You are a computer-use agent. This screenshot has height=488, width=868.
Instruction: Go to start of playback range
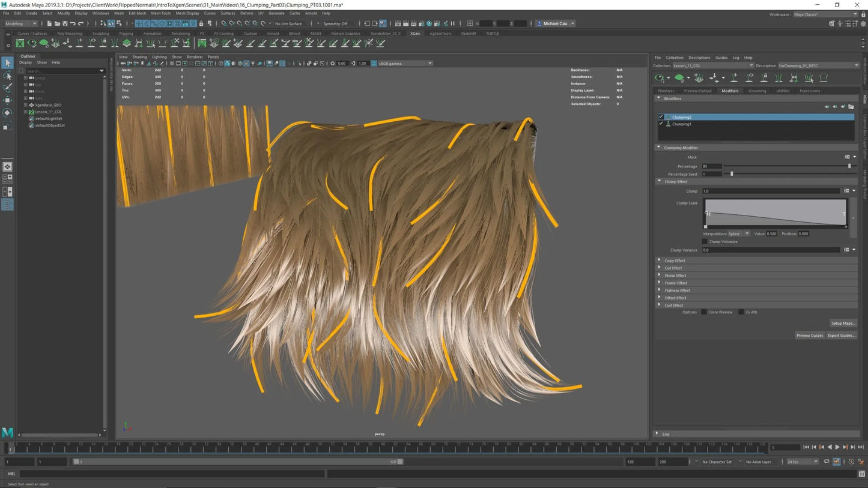pos(807,447)
